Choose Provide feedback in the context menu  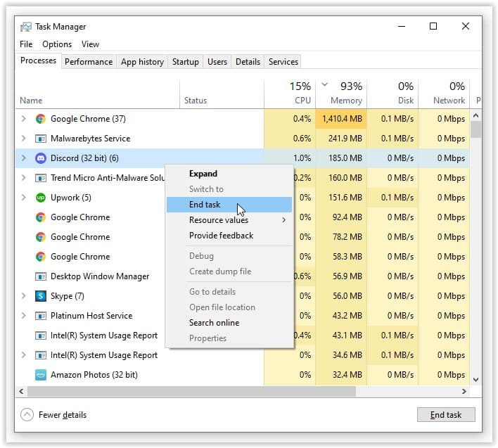pos(229,236)
